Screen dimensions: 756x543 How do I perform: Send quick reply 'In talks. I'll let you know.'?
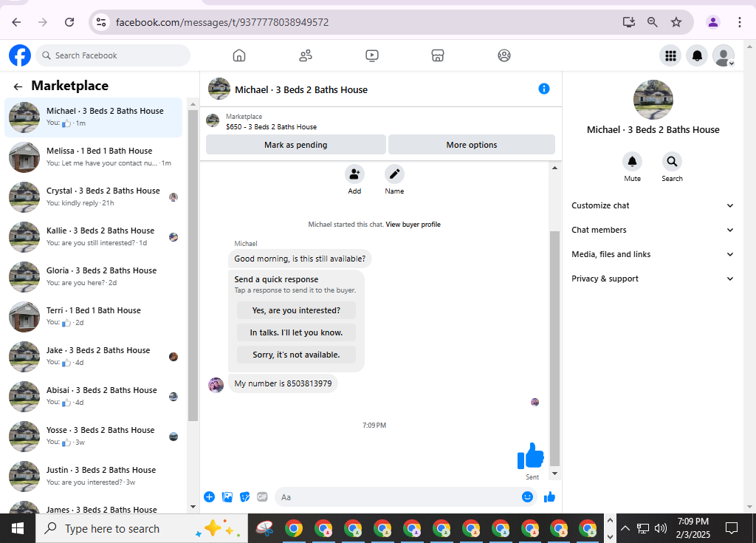point(296,332)
